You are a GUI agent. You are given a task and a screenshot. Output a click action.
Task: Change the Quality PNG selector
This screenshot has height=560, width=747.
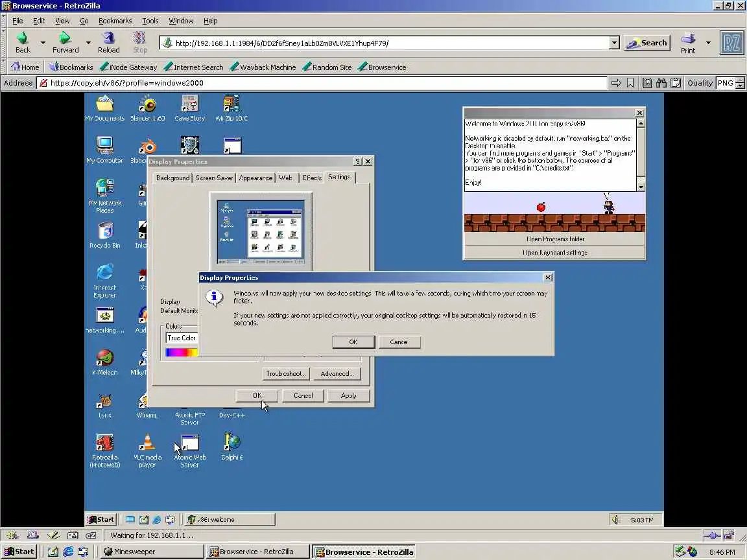(730, 83)
